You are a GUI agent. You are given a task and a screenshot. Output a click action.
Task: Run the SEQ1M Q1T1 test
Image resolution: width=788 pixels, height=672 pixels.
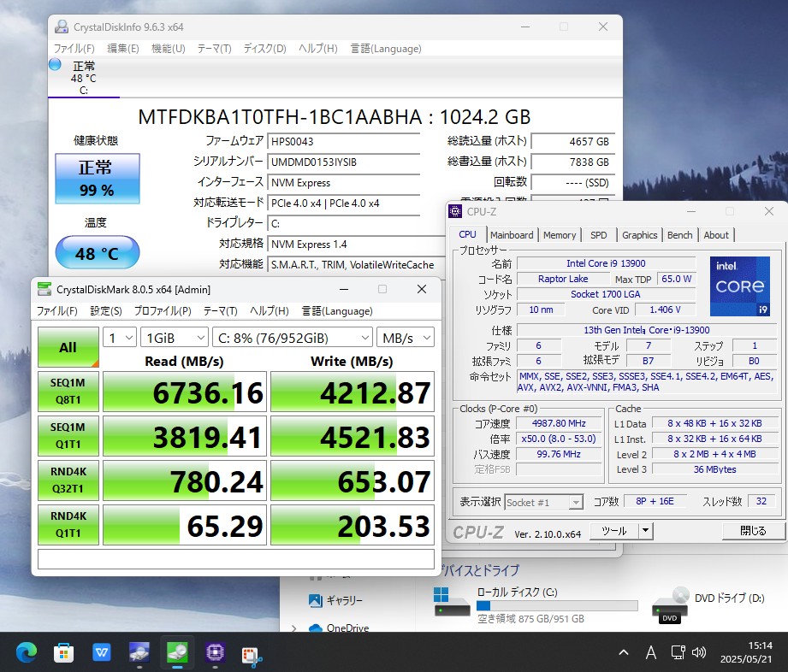(68, 435)
